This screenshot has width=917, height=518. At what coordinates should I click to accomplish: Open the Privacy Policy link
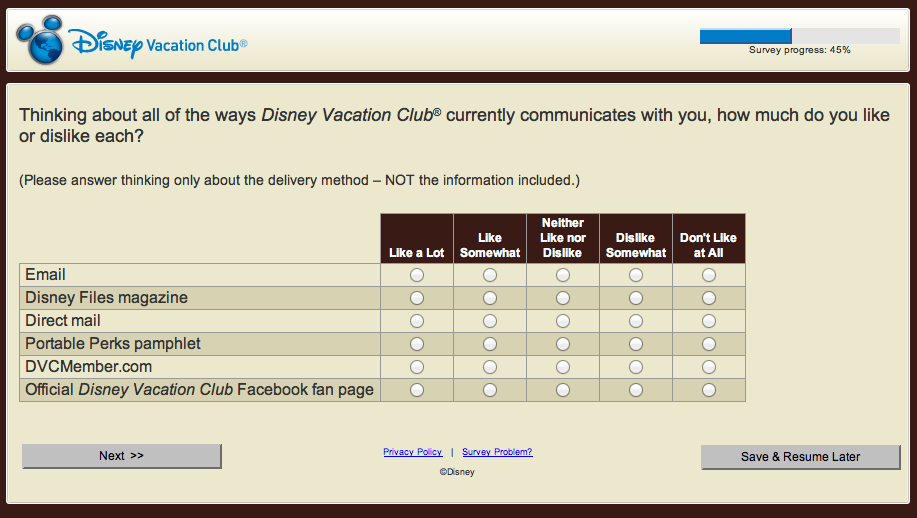(413, 452)
